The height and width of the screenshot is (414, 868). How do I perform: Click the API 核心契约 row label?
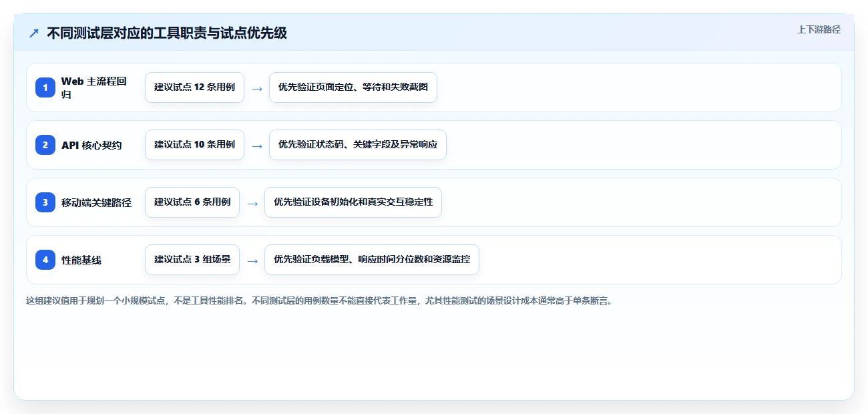click(91, 145)
